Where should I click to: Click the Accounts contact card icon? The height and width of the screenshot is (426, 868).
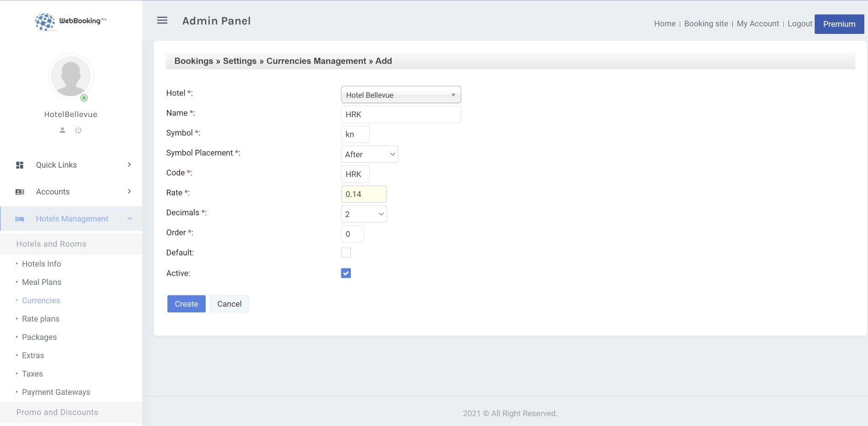point(20,192)
